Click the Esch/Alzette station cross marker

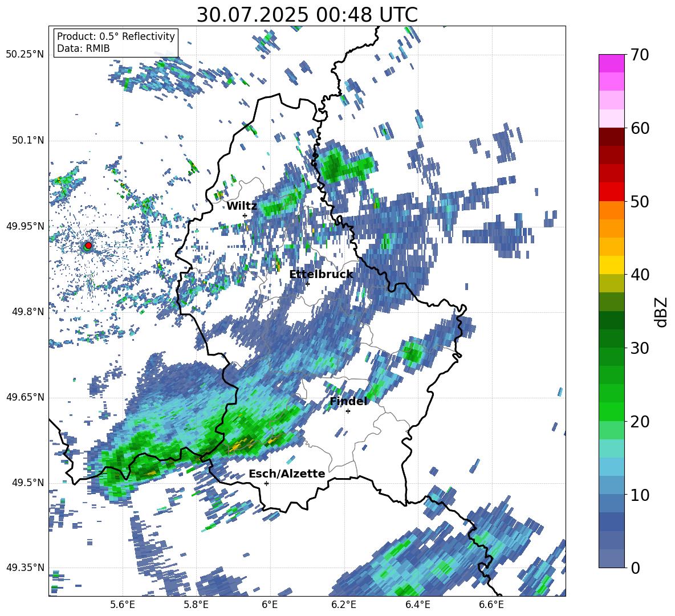point(266,483)
